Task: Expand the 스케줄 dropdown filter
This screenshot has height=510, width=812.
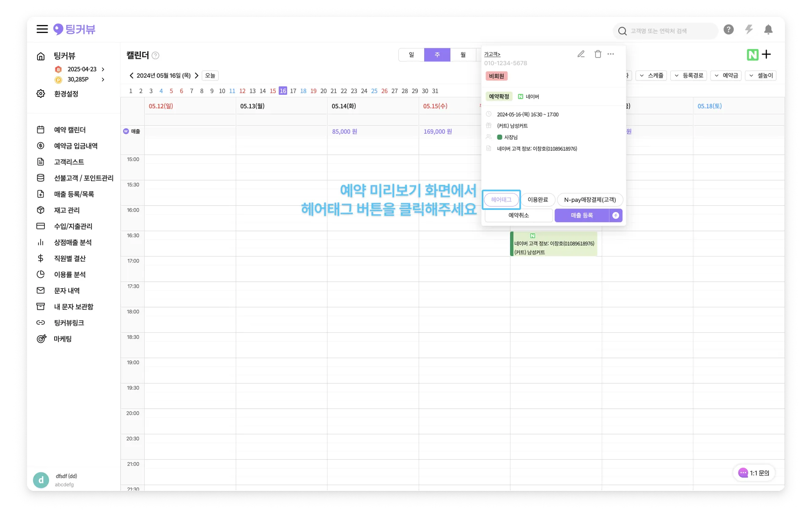Action: (x=651, y=75)
